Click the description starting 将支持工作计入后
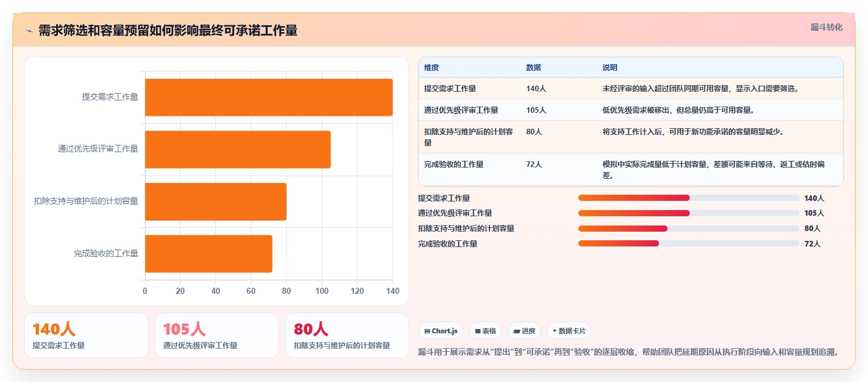Screen dimensions: 868x382 [x=694, y=132]
